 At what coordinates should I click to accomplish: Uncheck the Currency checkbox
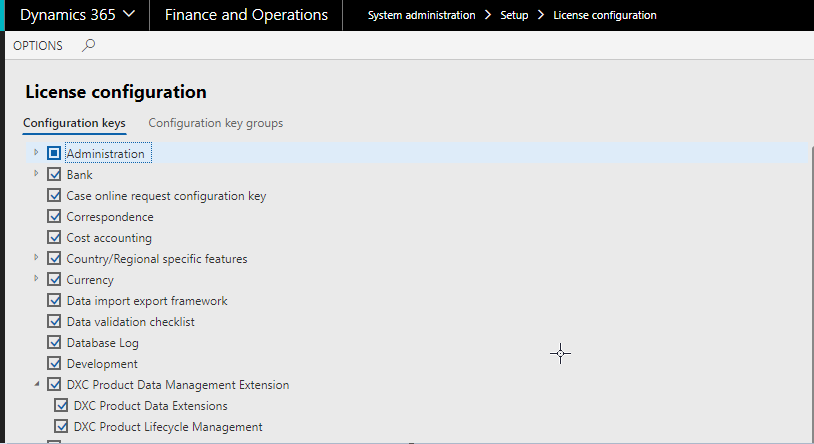[x=54, y=279]
